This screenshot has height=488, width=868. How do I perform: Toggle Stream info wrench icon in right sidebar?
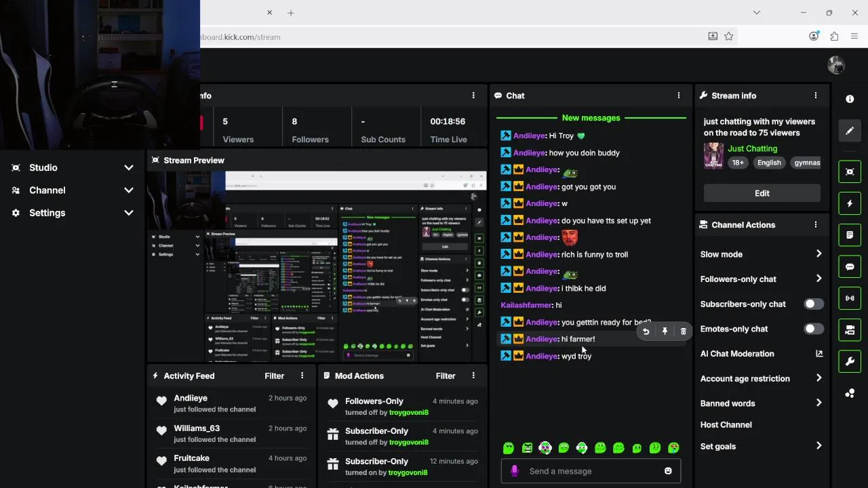coord(850,362)
